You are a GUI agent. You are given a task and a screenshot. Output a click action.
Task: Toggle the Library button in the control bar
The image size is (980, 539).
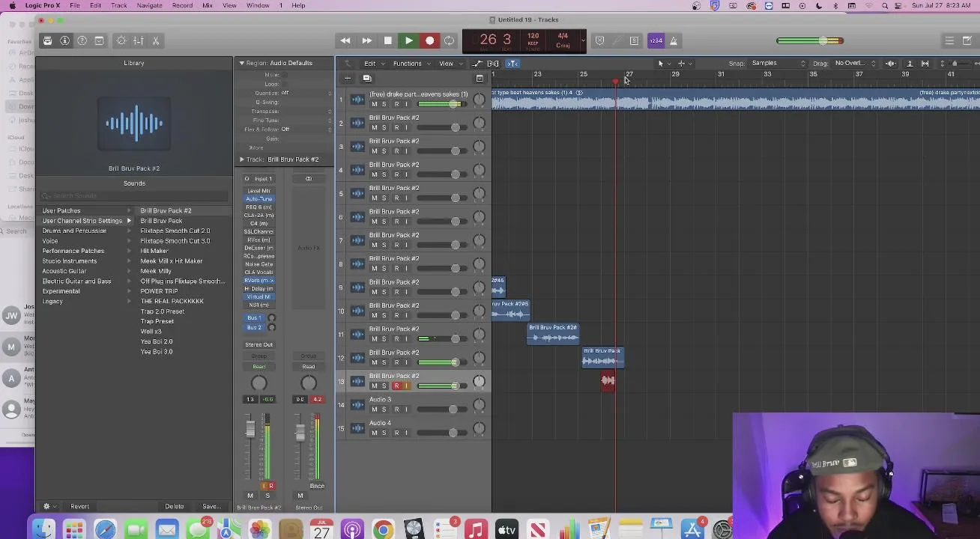47,40
